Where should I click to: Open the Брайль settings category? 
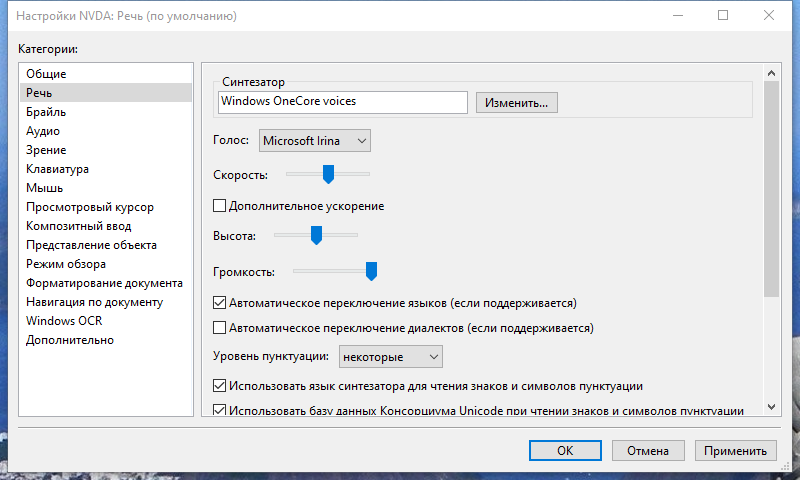(x=106, y=112)
